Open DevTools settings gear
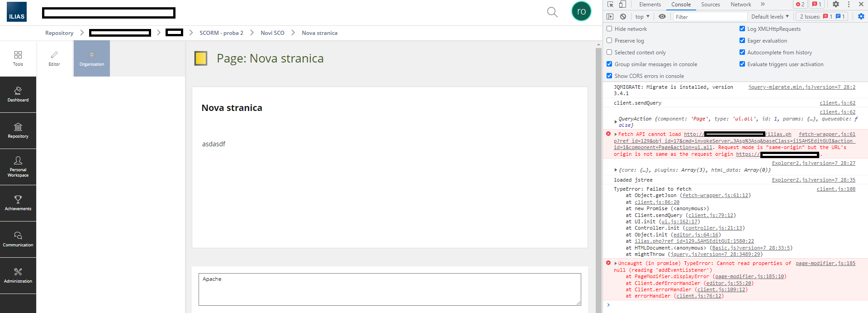 [836, 5]
